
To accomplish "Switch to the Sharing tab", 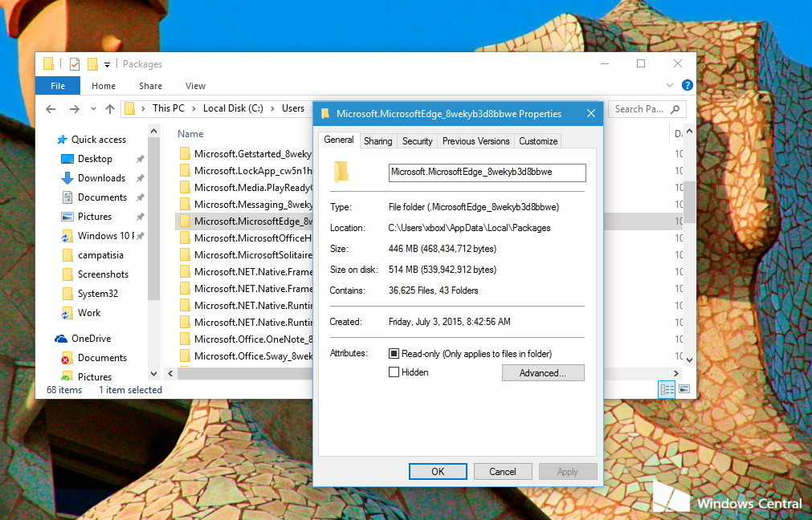I will click(378, 140).
